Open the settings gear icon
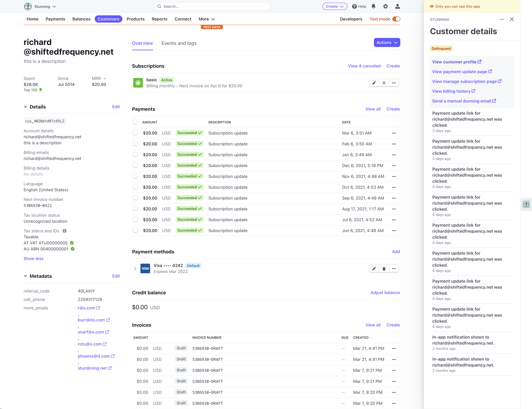 [x=385, y=6]
